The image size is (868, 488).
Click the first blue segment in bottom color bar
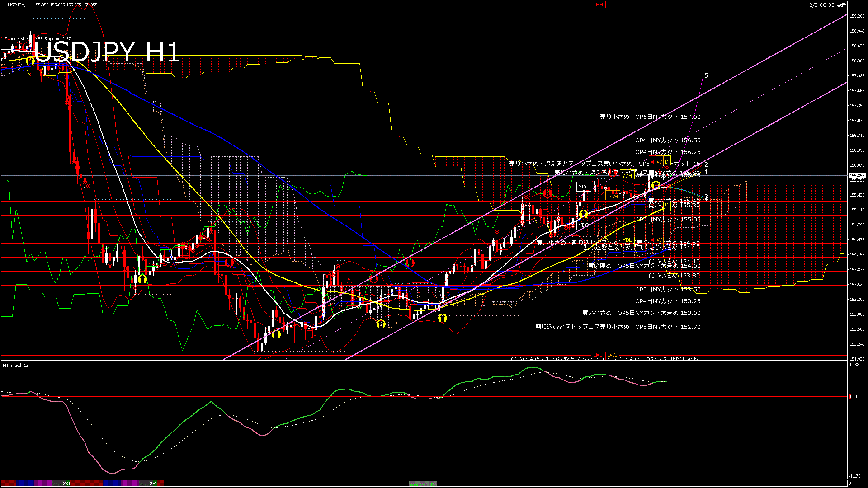pyautogui.click(x=25, y=483)
